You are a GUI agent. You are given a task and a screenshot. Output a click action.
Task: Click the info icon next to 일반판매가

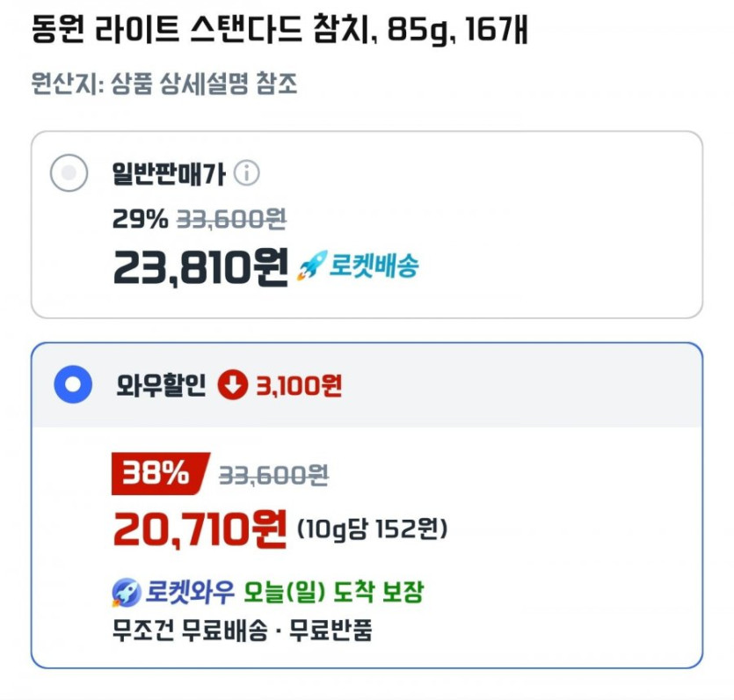(247, 174)
